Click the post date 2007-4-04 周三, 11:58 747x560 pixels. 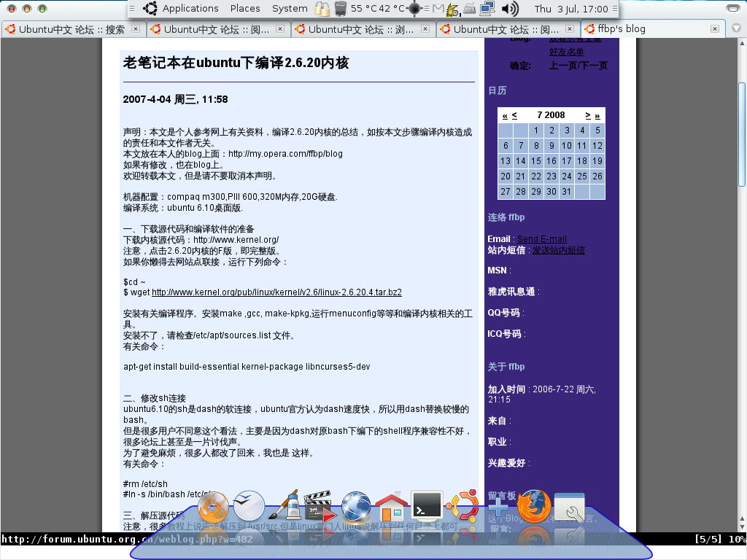[175, 99]
